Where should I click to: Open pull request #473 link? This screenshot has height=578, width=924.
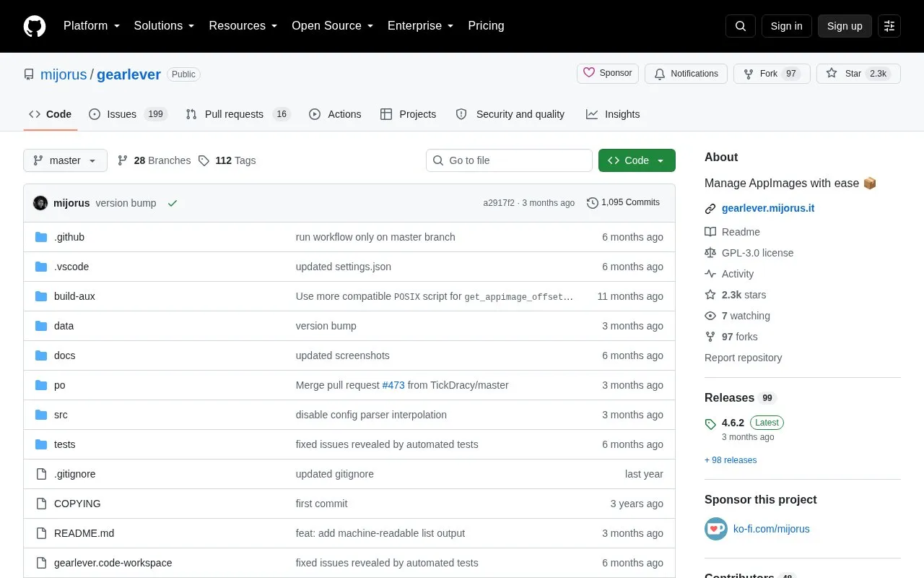[393, 385]
